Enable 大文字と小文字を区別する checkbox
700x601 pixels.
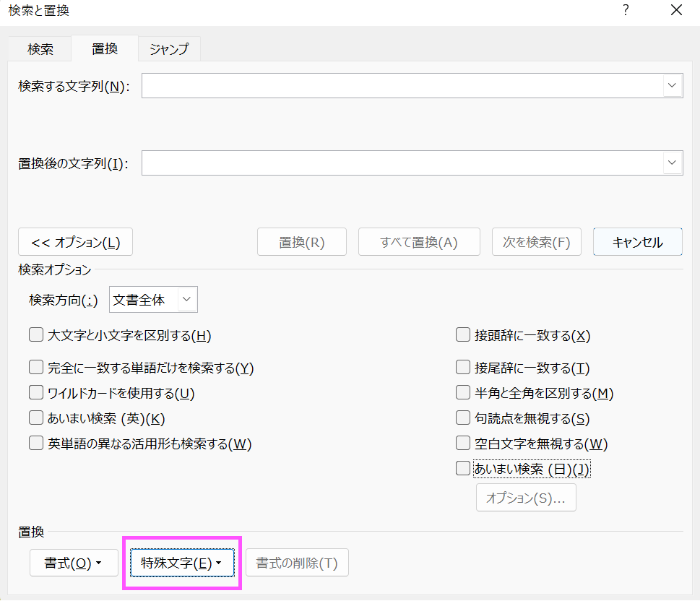(36, 334)
